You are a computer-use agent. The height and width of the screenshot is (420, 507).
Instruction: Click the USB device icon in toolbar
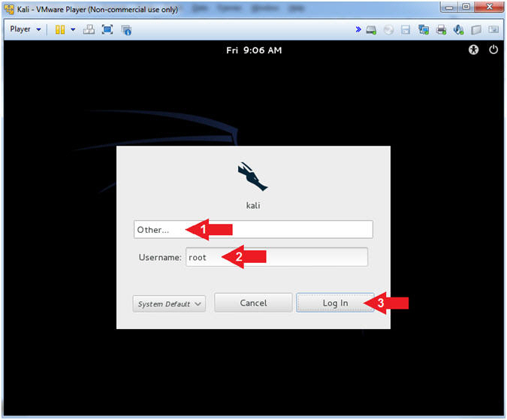click(x=476, y=30)
